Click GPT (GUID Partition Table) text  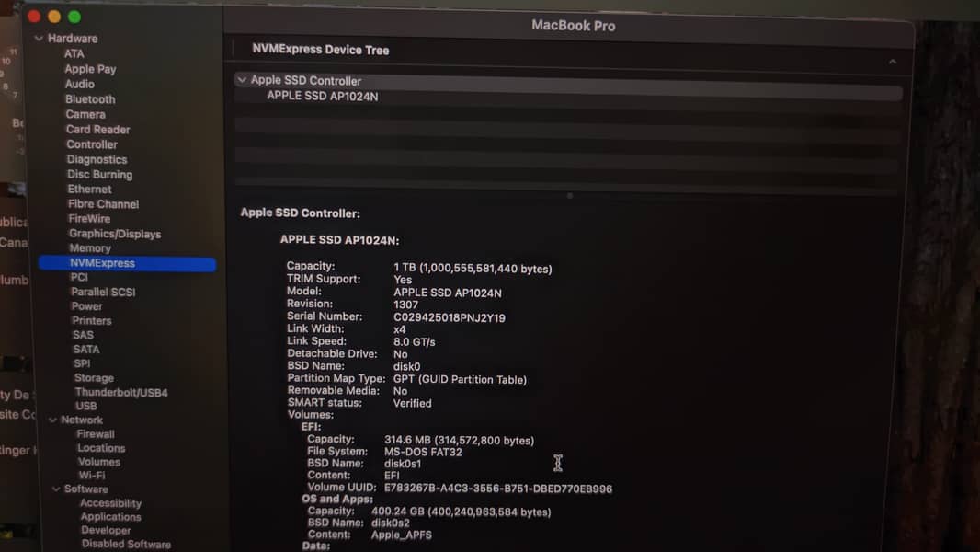(460, 379)
